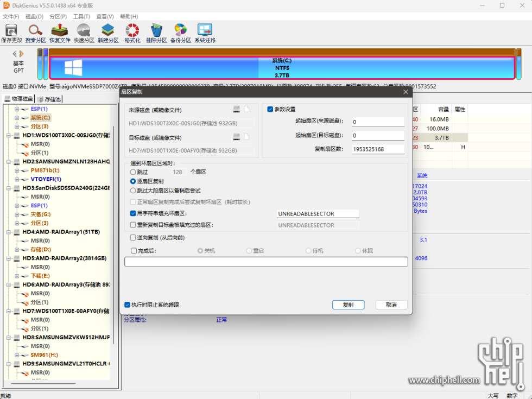This screenshot has height=399, width=532.
Task: Expand the 下载(E:) tree node
Action: pyautogui.click(x=17, y=276)
